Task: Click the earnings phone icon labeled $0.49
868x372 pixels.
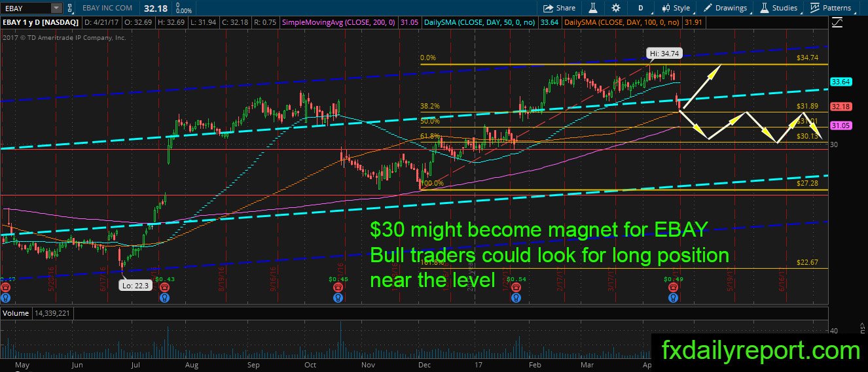Action: (x=672, y=287)
